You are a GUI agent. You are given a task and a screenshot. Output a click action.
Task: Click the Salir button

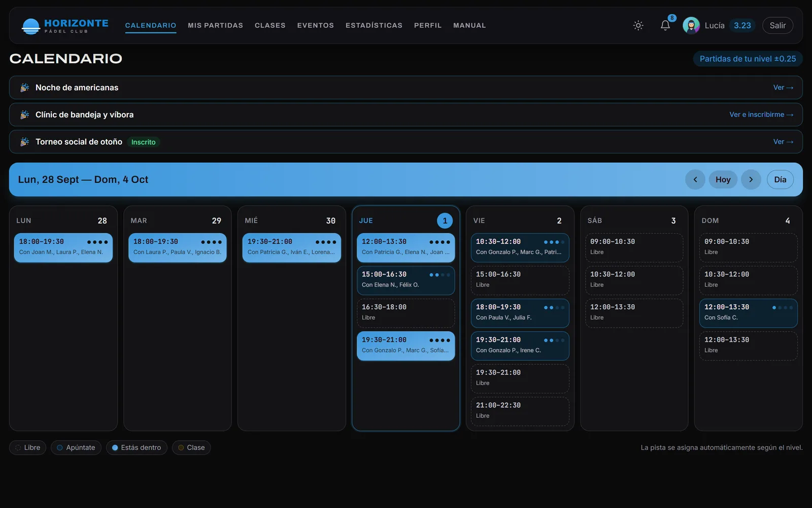[777, 25]
